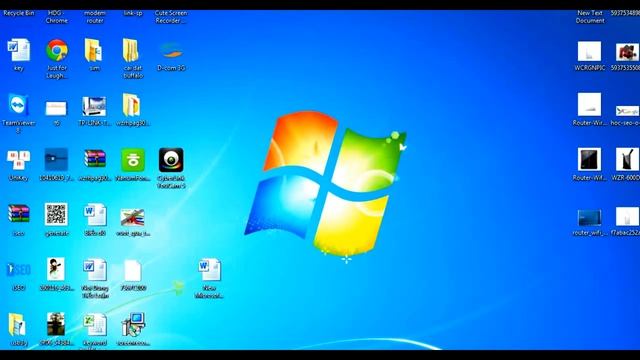Open the folder next to TP-LINK icon
The width and height of the screenshot is (640, 360).
click(131, 105)
